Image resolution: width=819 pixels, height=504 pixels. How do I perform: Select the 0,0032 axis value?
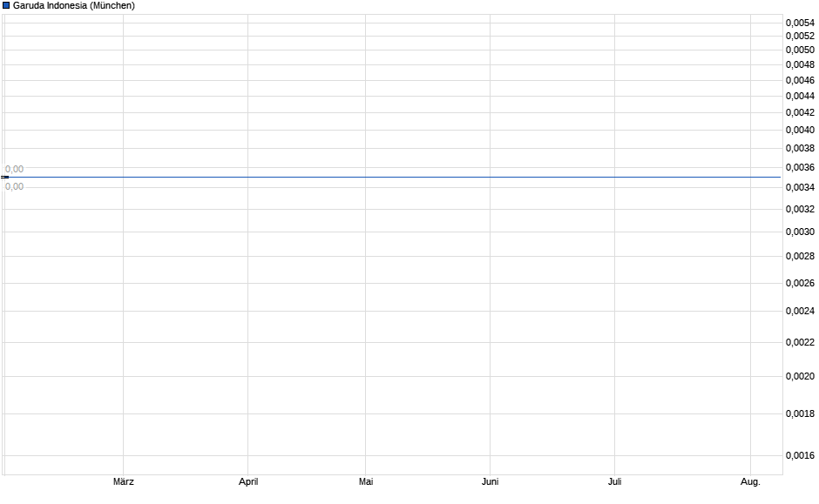[800, 209]
